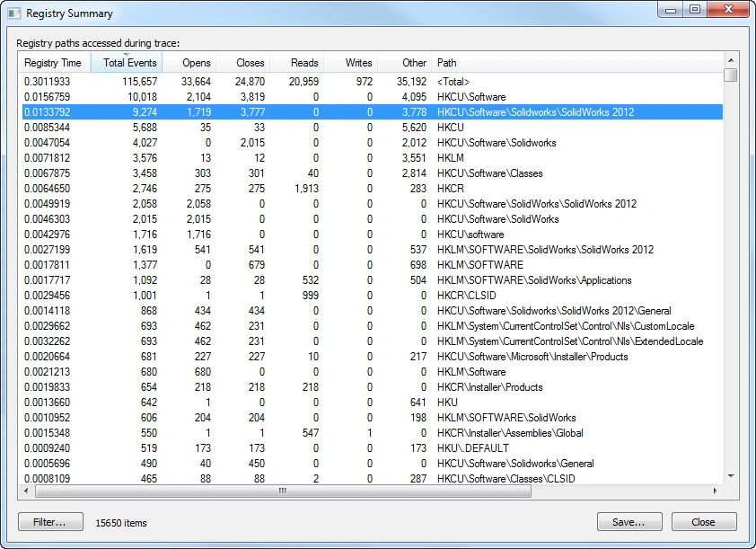Select the HKCU\Software\Microsoft\Installer\Products row
The image size is (756, 549).
click(x=373, y=357)
